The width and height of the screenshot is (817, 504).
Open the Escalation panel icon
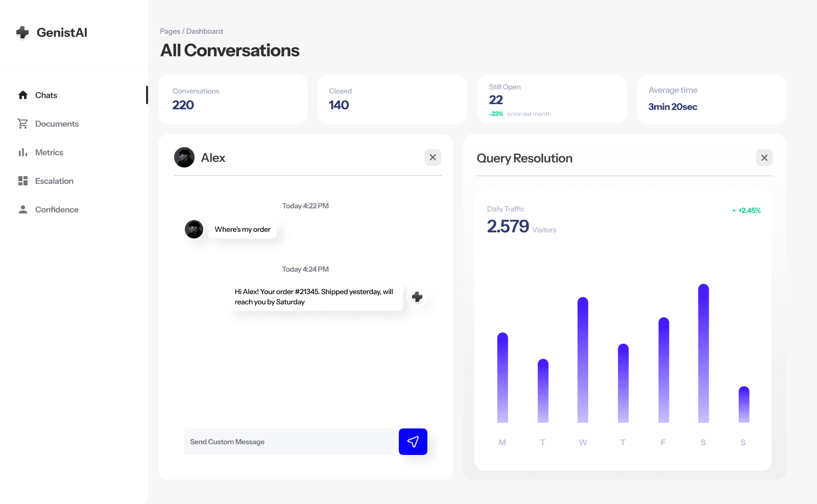[22, 181]
